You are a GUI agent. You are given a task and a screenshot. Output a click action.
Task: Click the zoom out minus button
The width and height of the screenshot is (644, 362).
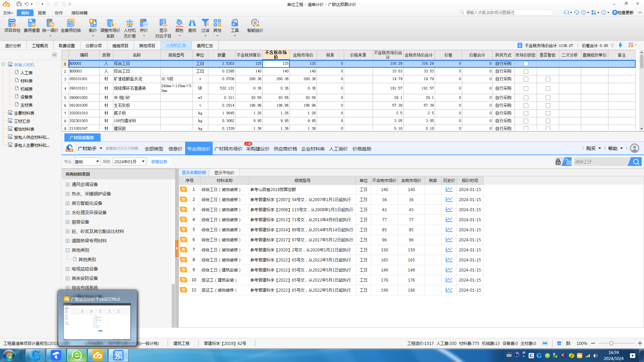coord(593,343)
